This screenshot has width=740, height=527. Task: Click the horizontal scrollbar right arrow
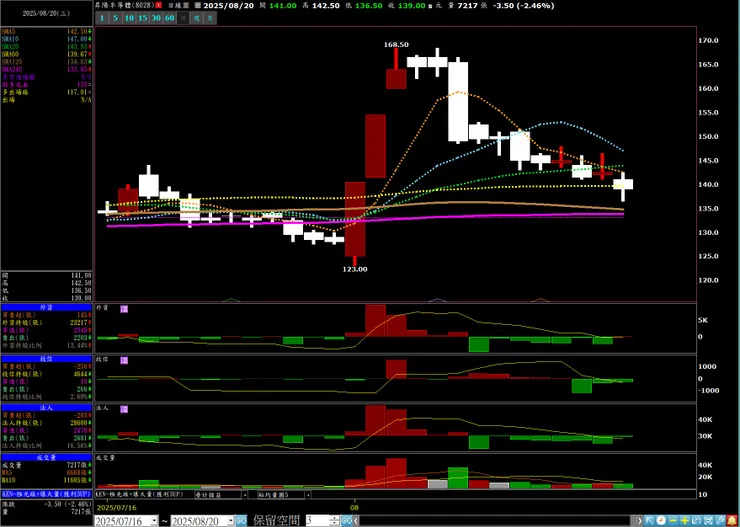coord(640,521)
